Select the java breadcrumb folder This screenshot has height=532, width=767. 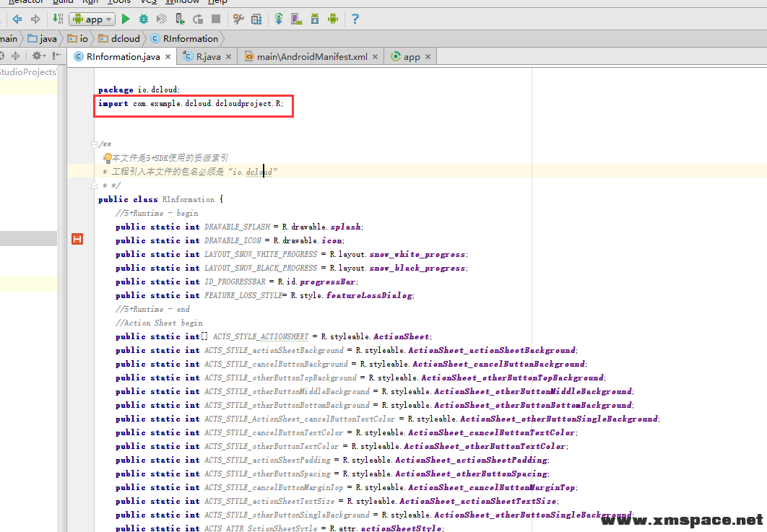coord(43,39)
